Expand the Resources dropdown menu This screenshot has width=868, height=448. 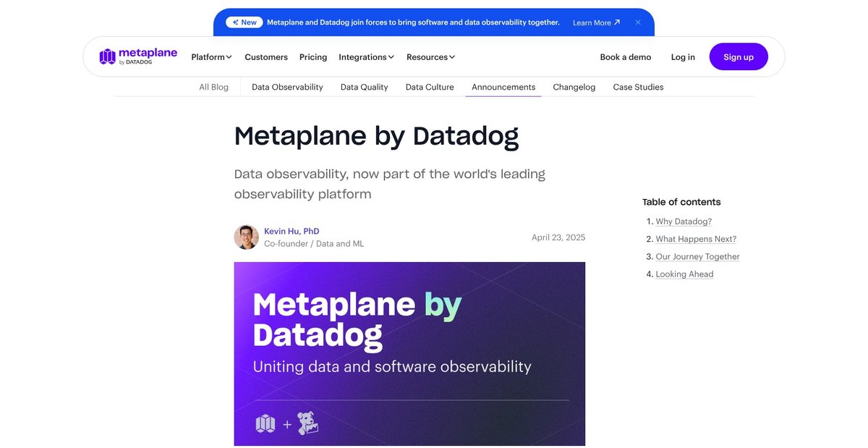point(430,57)
